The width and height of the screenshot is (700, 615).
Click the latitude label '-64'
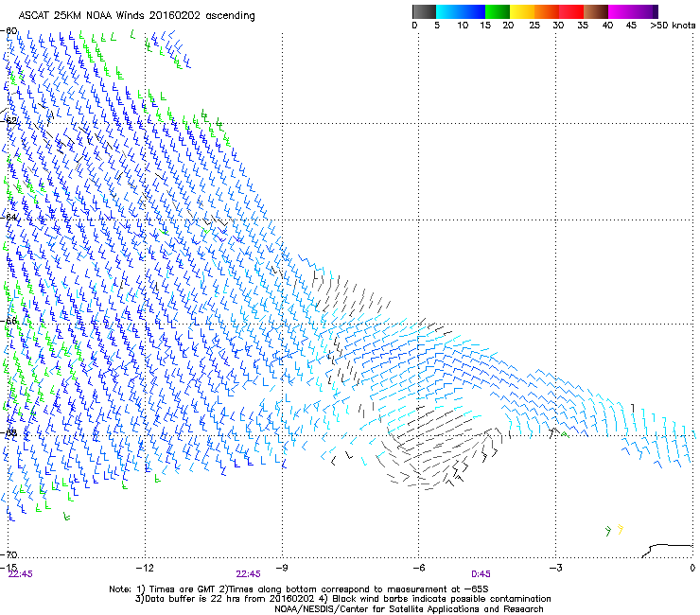(x=9, y=217)
